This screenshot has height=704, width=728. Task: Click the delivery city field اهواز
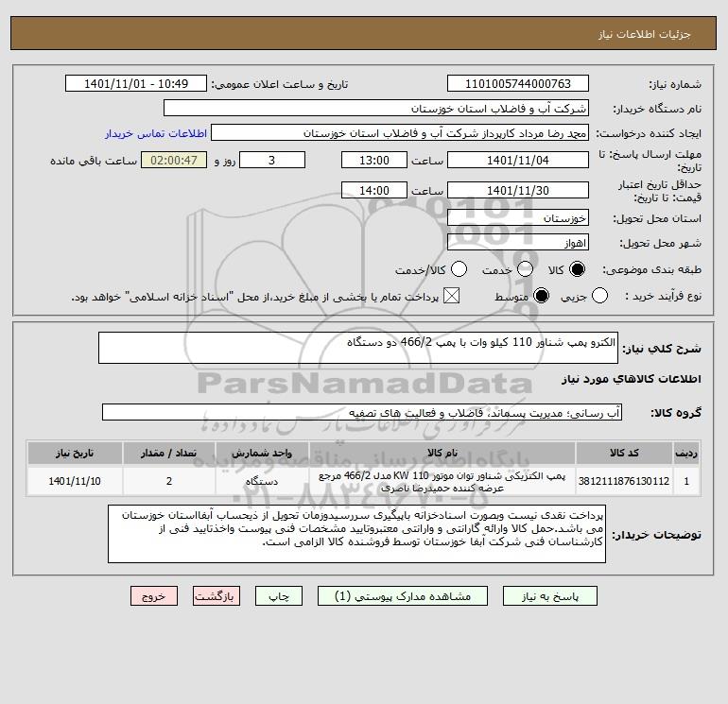tap(518, 243)
